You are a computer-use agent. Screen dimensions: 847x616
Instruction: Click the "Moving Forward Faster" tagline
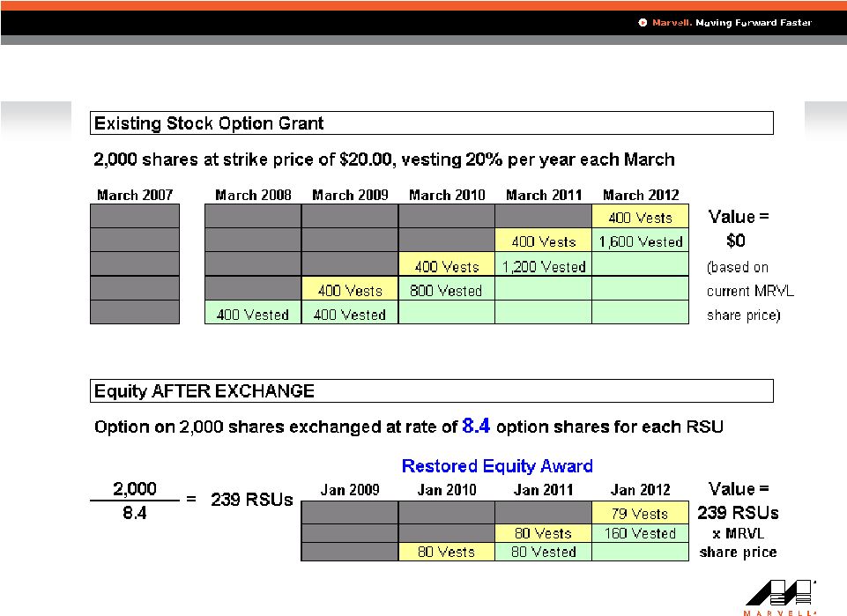pos(754,23)
